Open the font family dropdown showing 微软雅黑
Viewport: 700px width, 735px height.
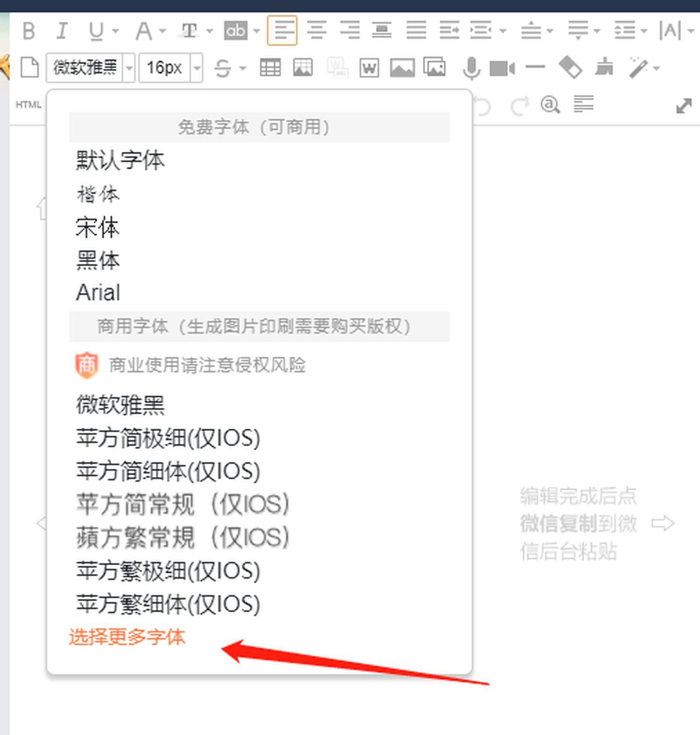point(90,68)
